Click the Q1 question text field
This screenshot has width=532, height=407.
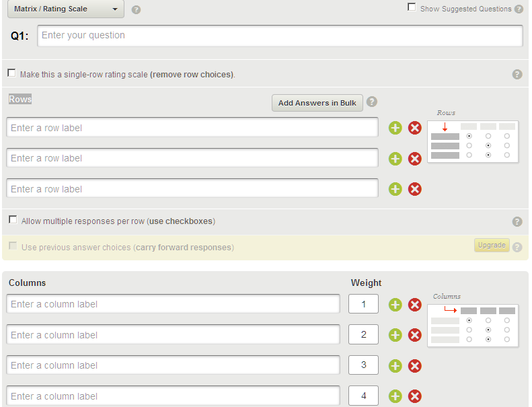click(280, 36)
